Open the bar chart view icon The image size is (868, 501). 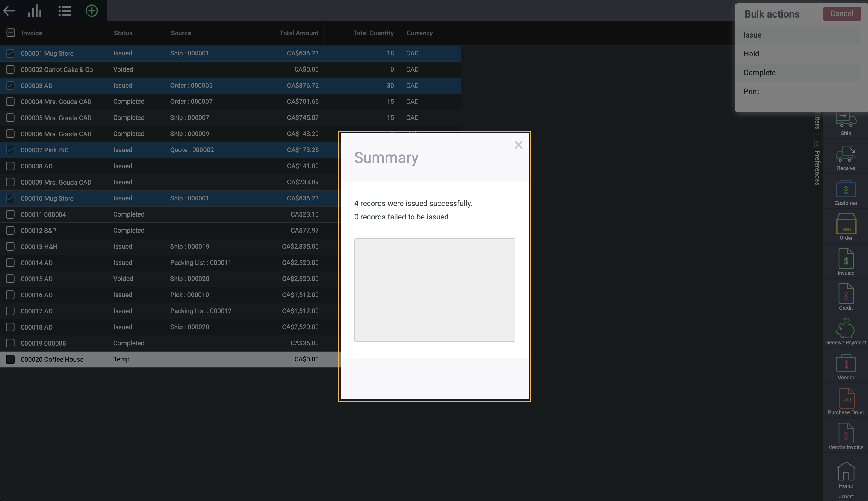click(35, 11)
